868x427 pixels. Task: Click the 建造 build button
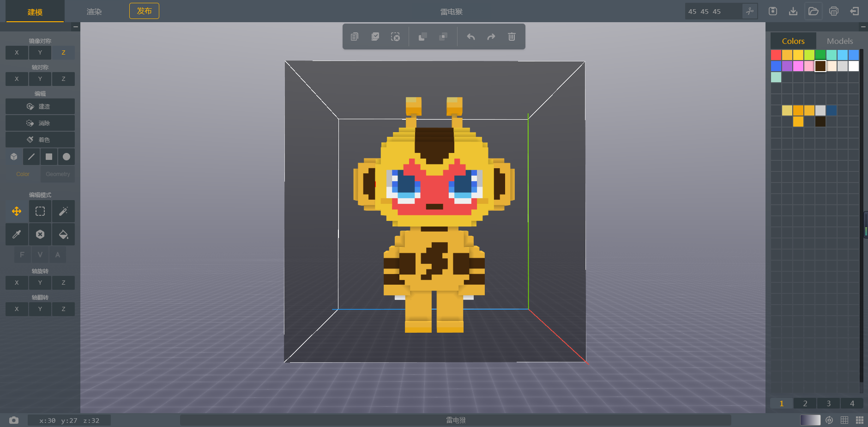40,106
